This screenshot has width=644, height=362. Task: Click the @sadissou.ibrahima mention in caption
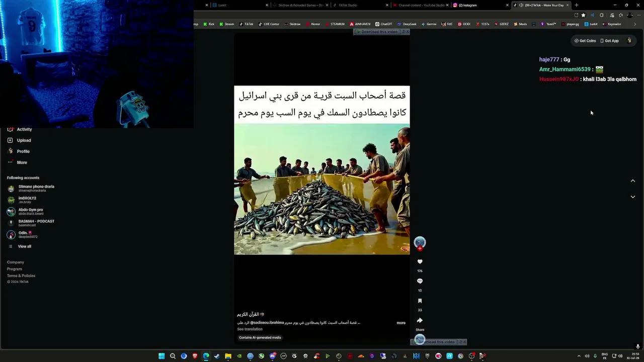[x=267, y=323]
